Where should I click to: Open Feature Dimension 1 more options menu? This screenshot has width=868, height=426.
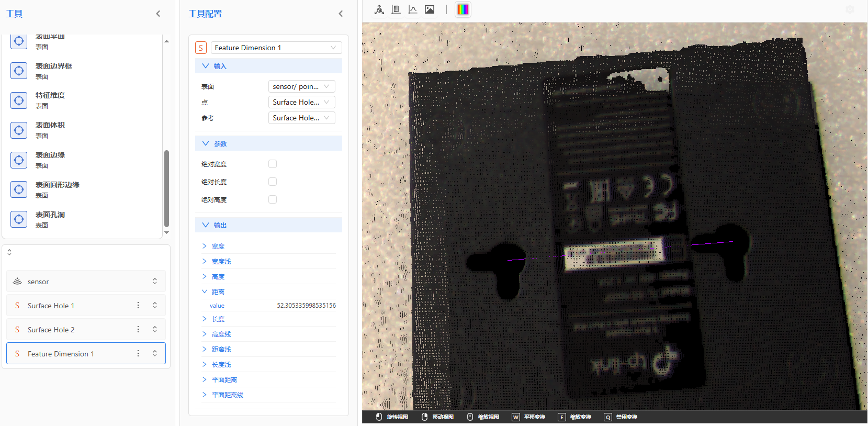click(x=138, y=353)
